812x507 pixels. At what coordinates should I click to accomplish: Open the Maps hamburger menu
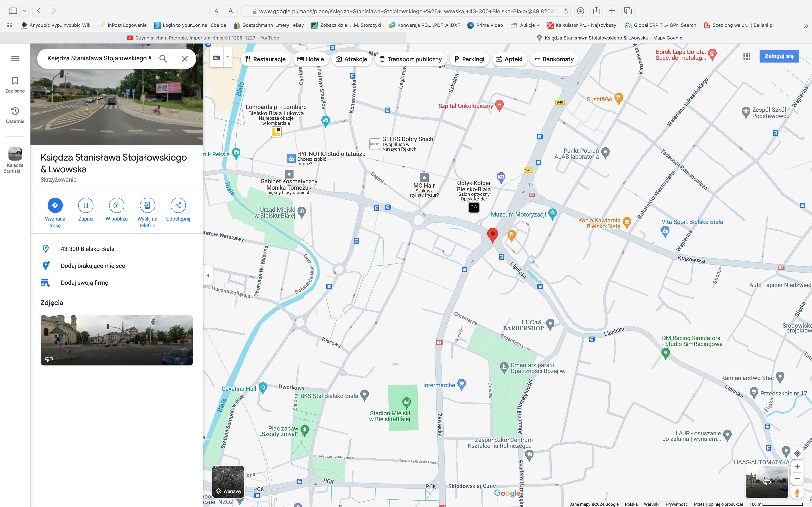coord(15,59)
